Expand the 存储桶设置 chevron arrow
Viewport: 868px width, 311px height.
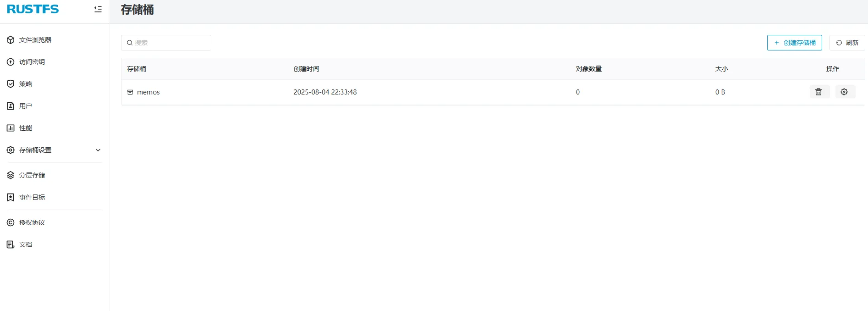click(98, 150)
